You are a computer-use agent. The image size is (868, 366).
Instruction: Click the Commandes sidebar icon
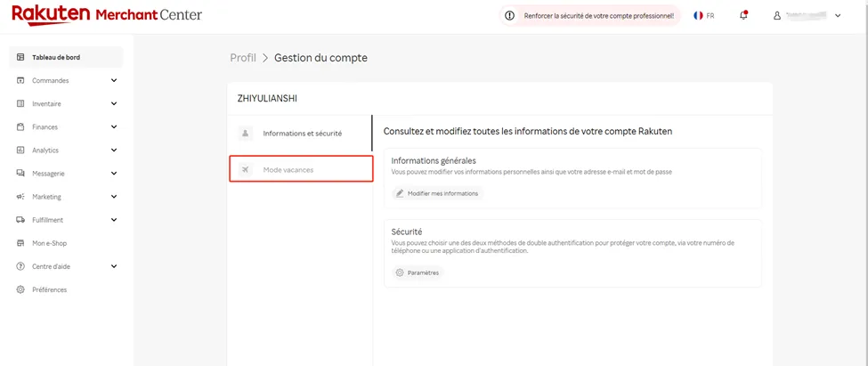[x=20, y=80]
